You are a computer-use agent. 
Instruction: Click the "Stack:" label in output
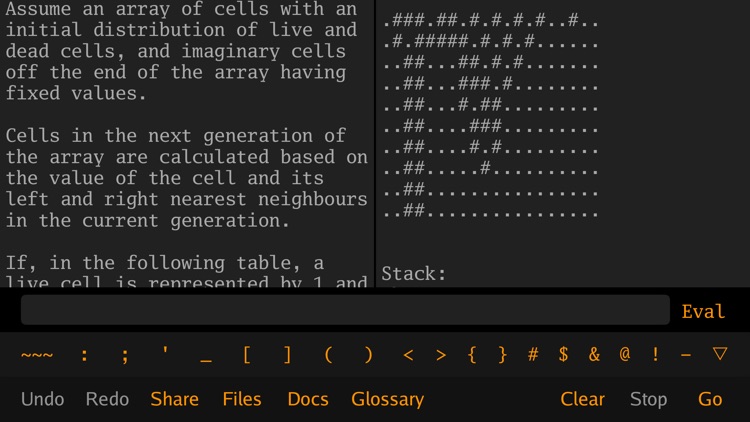click(x=414, y=274)
